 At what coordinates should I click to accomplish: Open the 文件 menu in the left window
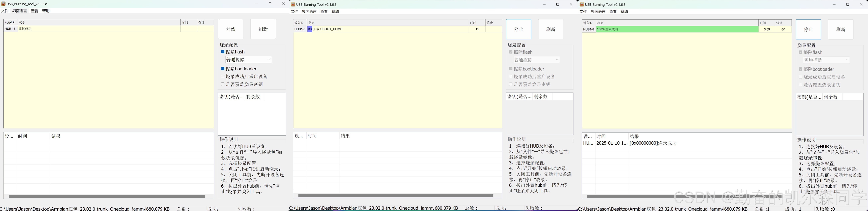(x=5, y=11)
